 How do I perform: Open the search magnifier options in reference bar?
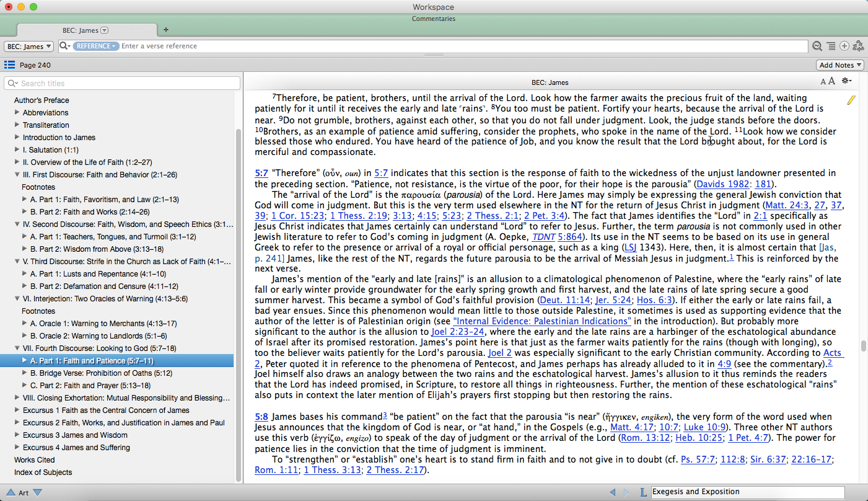(64, 47)
